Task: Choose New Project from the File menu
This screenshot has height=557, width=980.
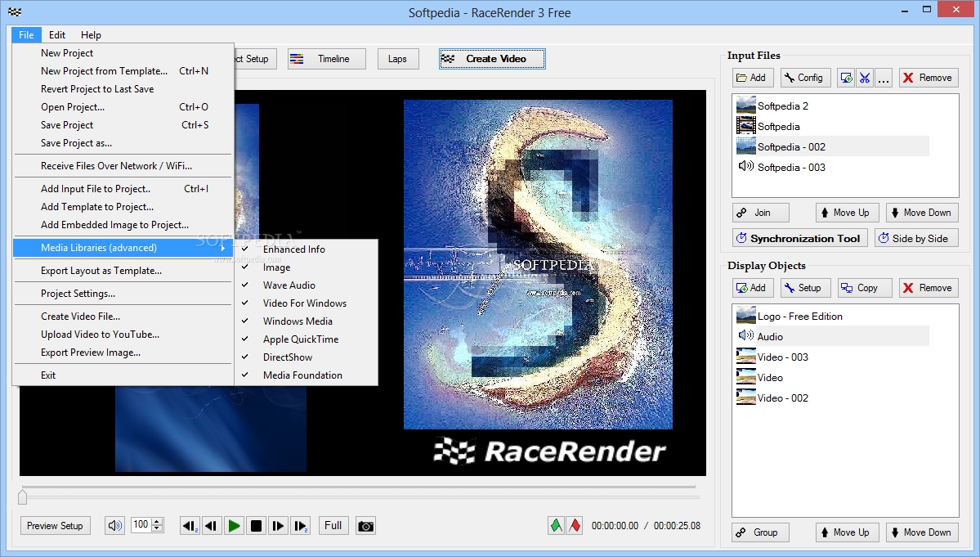Action: coord(123,53)
